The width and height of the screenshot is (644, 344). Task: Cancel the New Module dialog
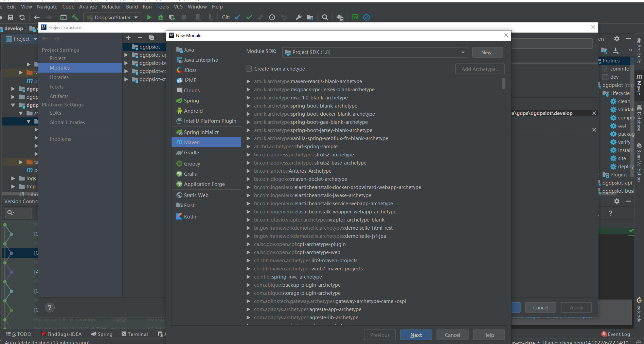pos(452,335)
